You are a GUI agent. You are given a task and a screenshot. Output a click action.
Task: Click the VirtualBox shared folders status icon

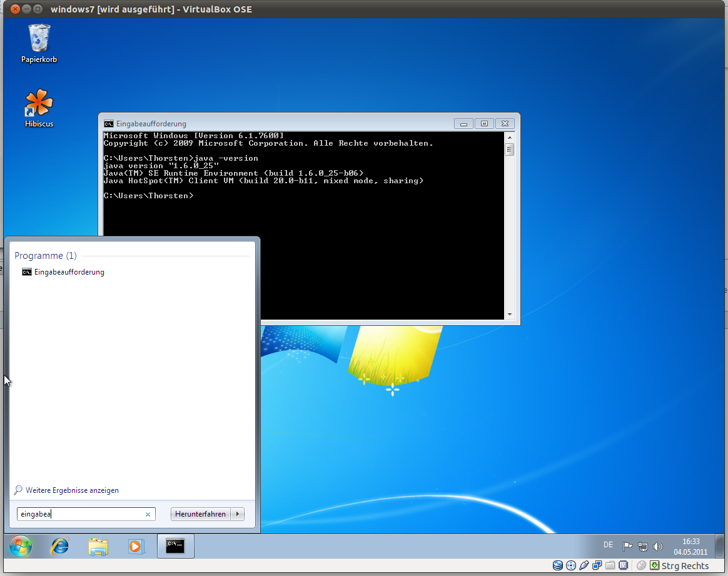click(610, 565)
